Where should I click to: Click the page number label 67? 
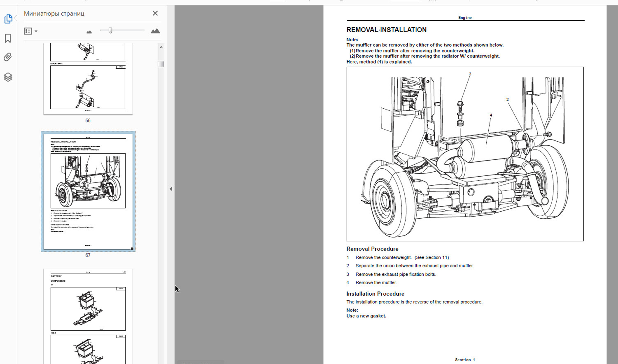(88, 255)
